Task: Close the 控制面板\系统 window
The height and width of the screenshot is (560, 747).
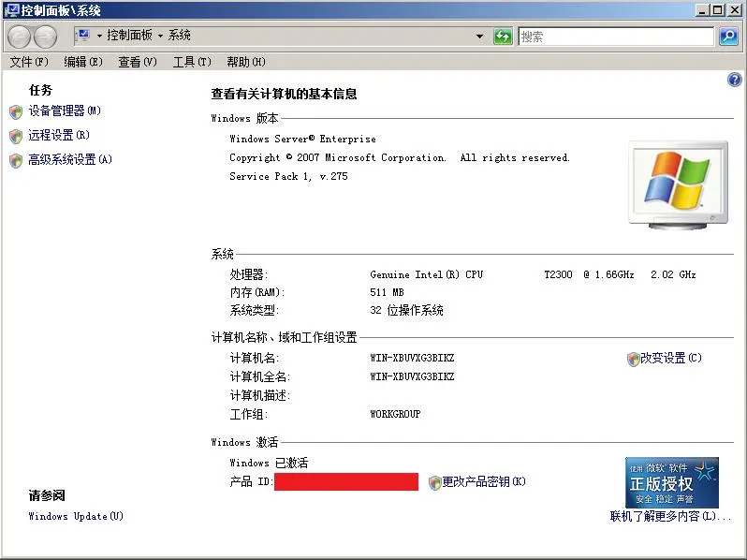Action: click(x=734, y=10)
